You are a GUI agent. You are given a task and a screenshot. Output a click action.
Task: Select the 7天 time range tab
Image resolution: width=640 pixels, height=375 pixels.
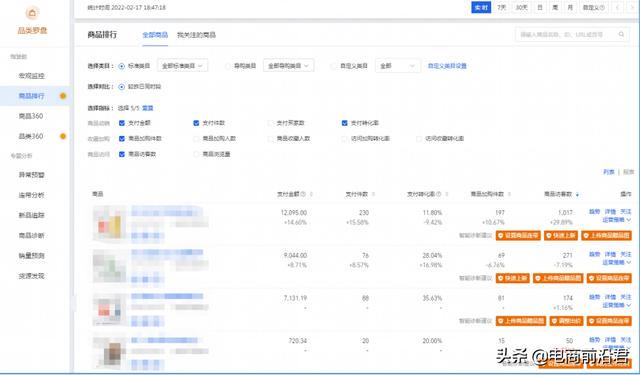pos(502,7)
